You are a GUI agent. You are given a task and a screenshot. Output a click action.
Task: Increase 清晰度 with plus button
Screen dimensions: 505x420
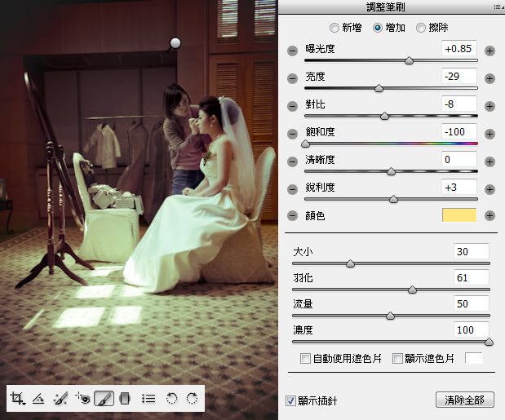pos(489,161)
